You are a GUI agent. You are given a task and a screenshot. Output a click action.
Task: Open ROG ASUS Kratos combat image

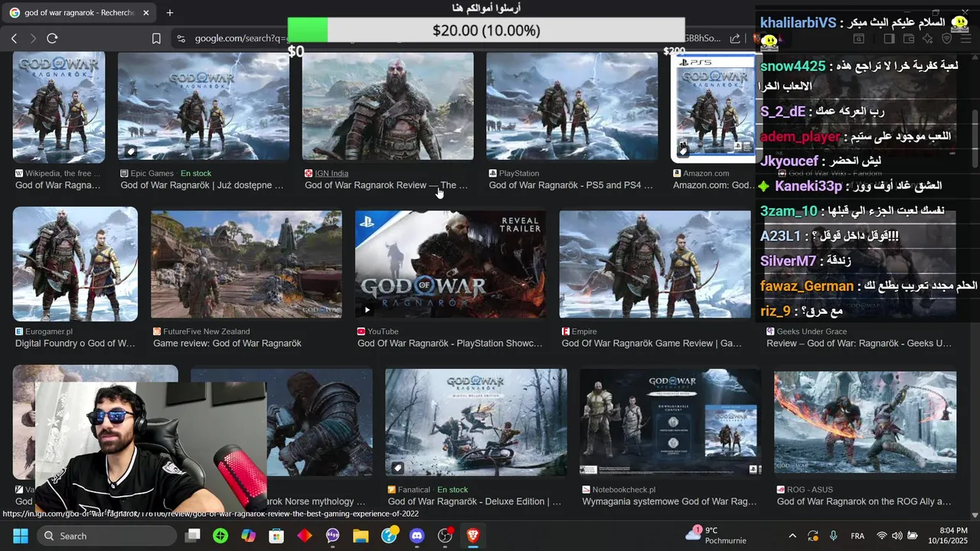point(865,422)
